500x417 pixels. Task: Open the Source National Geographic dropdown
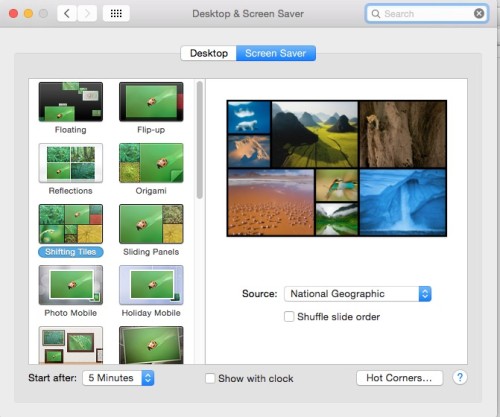pos(358,294)
